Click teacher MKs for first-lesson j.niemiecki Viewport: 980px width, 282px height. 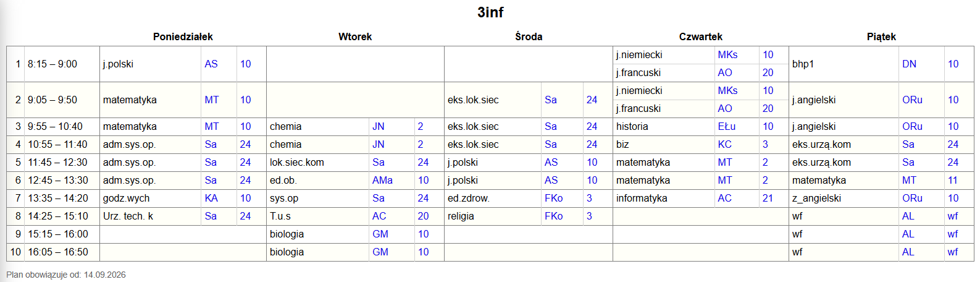click(x=727, y=54)
